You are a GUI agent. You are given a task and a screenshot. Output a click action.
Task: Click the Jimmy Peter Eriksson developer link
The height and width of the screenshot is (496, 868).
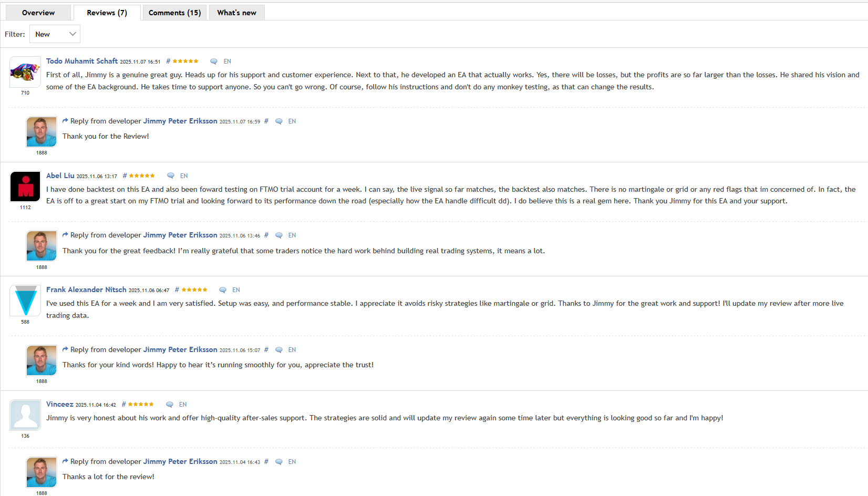(x=180, y=121)
